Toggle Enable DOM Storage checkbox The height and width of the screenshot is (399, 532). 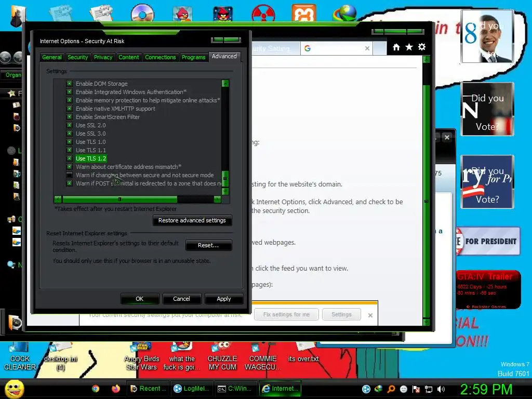click(x=69, y=84)
